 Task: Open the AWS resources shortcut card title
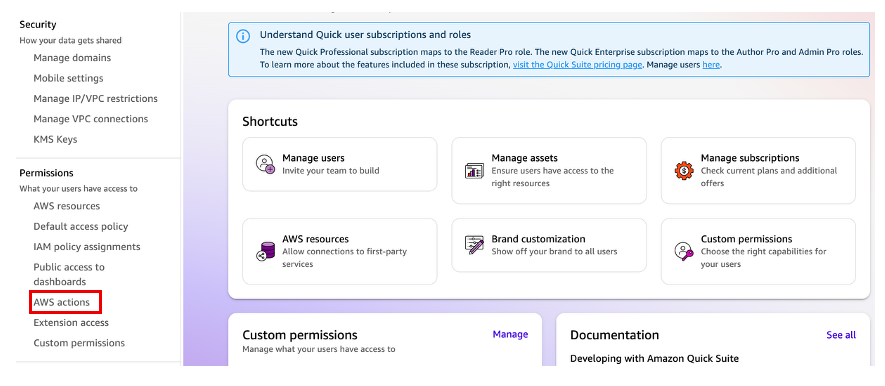tap(316, 239)
